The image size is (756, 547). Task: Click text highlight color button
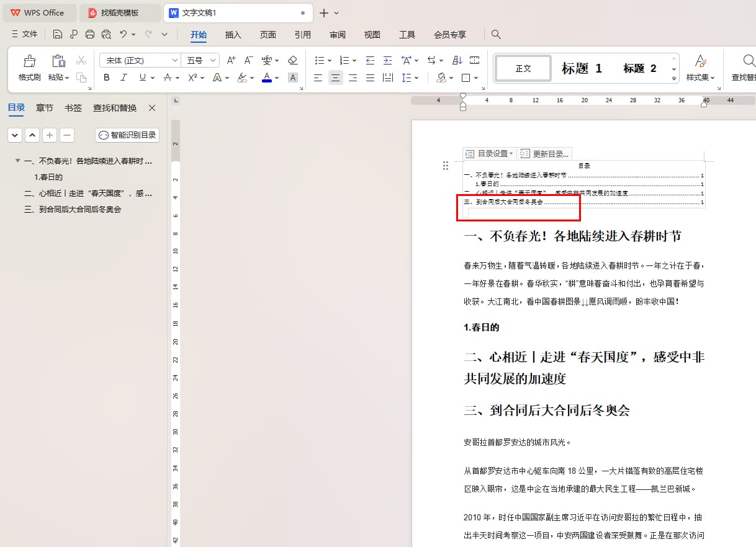242,78
